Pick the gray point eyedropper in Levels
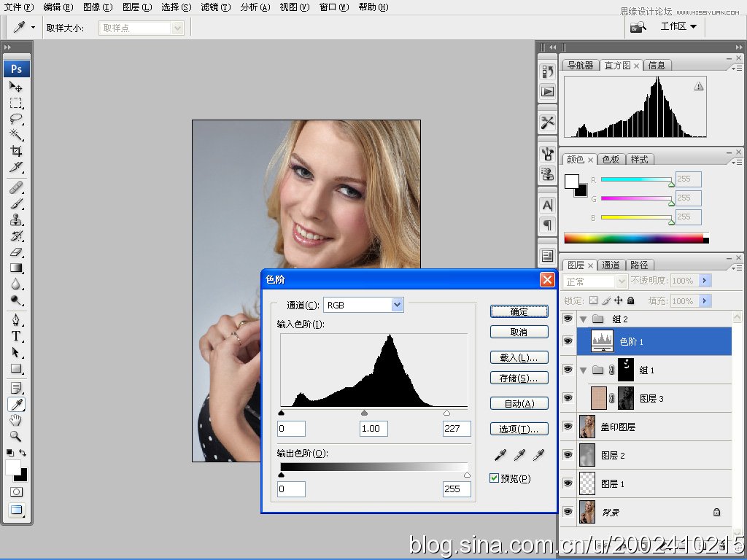 point(519,455)
